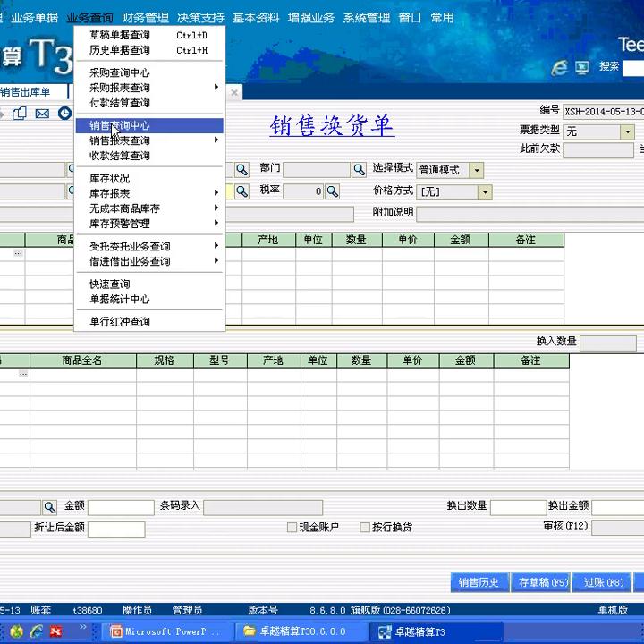Open the 票据类型 dropdown
Viewport: 644px width, 644px height.
(x=627, y=132)
